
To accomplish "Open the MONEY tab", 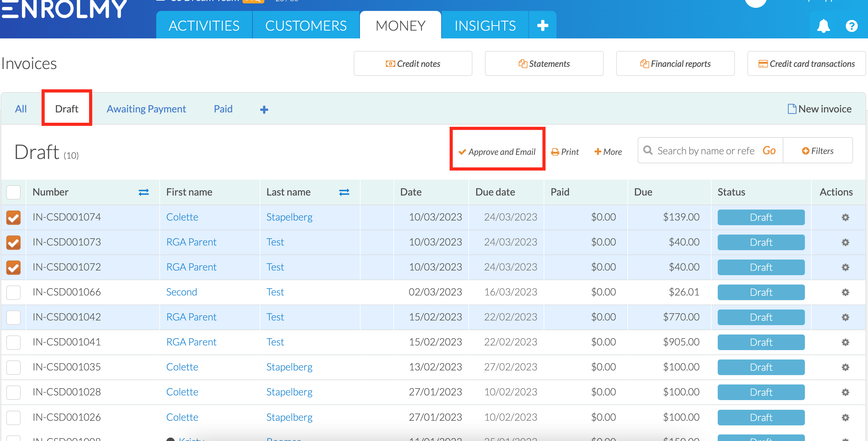I will [401, 26].
